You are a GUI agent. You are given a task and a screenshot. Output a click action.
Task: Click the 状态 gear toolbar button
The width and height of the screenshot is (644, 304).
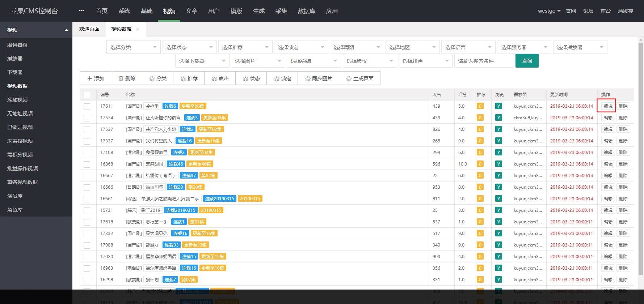point(251,78)
